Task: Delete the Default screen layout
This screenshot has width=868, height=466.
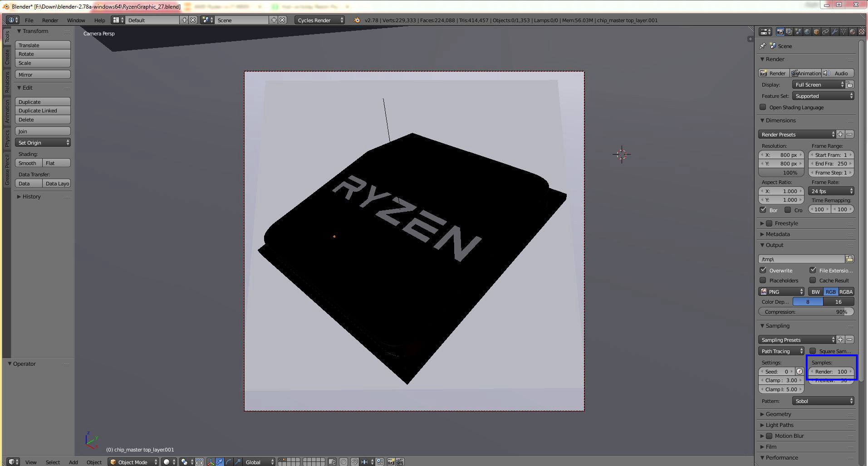Action: (193, 20)
